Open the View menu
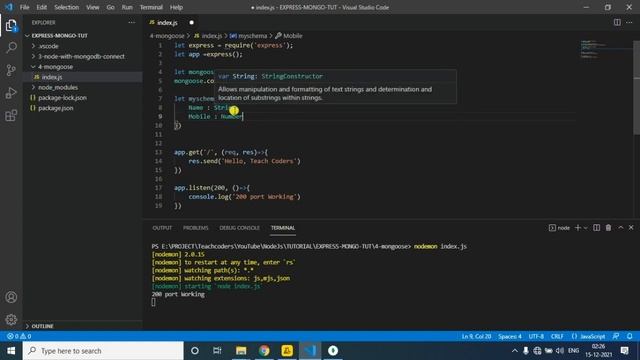 coord(93,7)
